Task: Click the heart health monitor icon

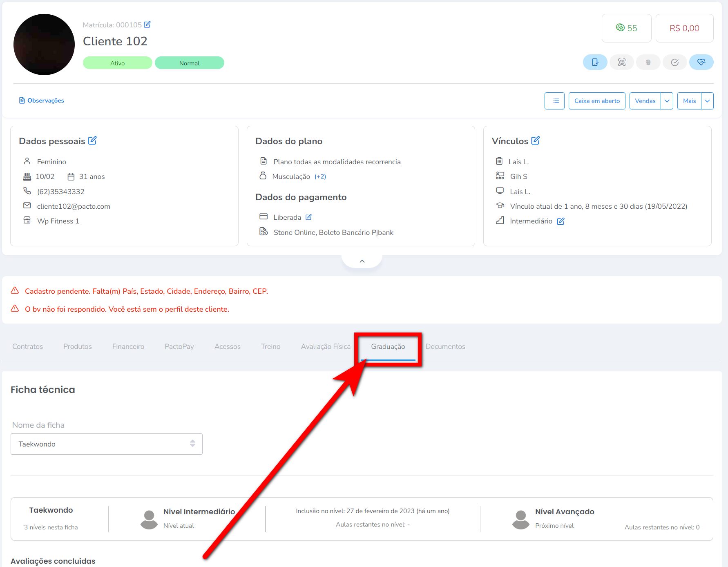Action: (701, 62)
